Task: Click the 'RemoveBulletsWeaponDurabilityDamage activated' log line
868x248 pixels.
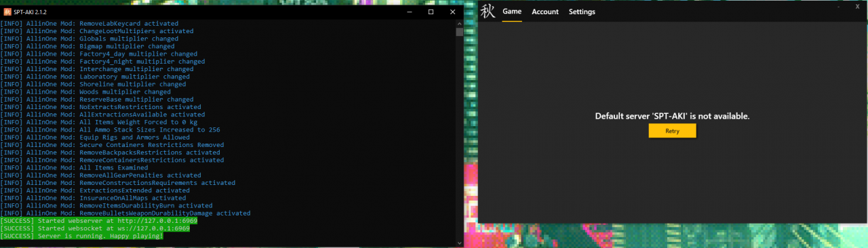Action: (125, 213)
